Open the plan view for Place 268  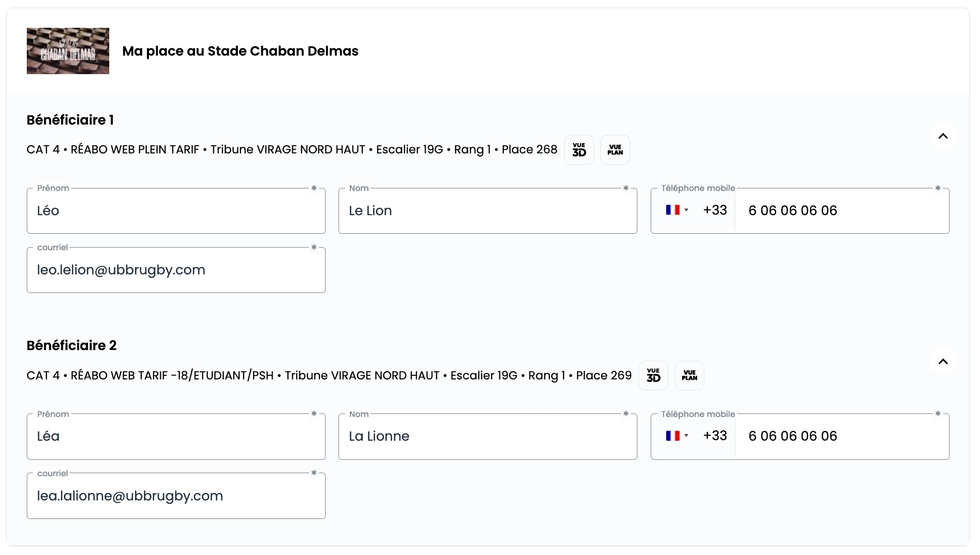(x=615, y=150)
